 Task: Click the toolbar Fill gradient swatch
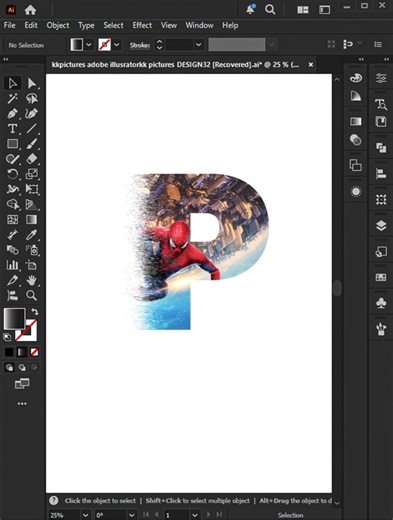tap(14, 319)
